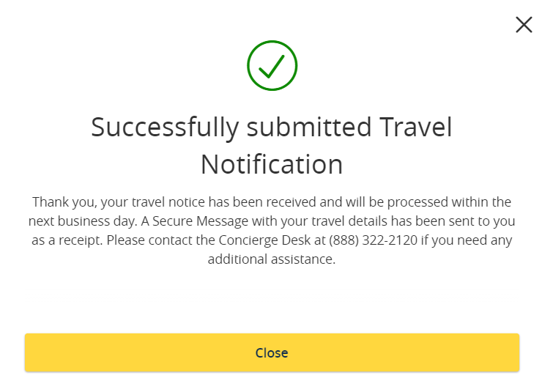Click the 'Thank you' opening words

(62, 202)
